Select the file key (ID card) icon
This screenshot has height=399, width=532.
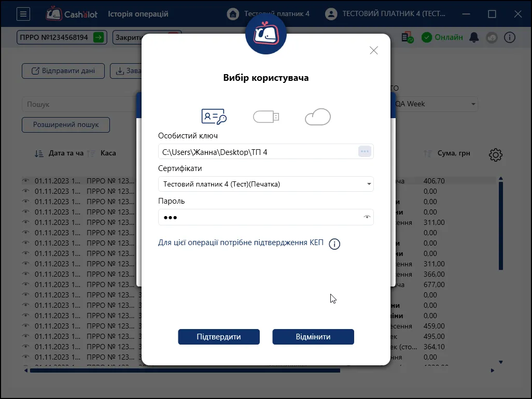point(214,117)
